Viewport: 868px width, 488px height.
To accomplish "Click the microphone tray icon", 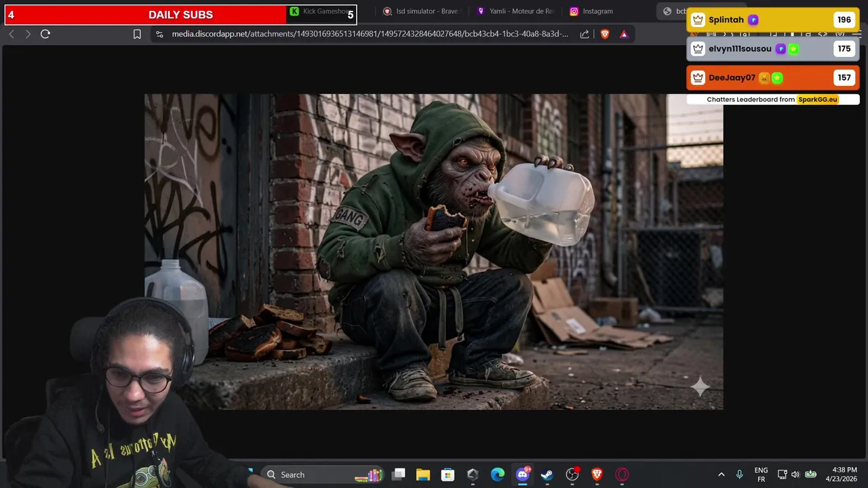I will 739,474.
